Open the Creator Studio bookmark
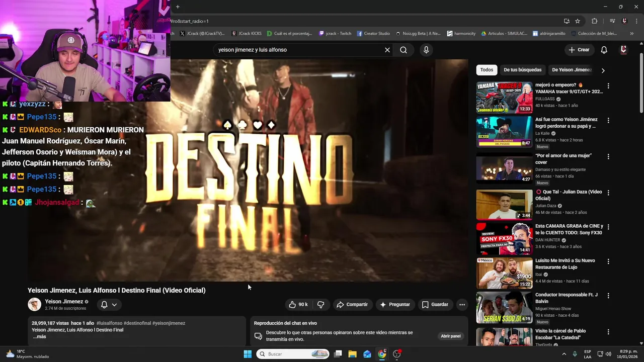 point(373,34)
